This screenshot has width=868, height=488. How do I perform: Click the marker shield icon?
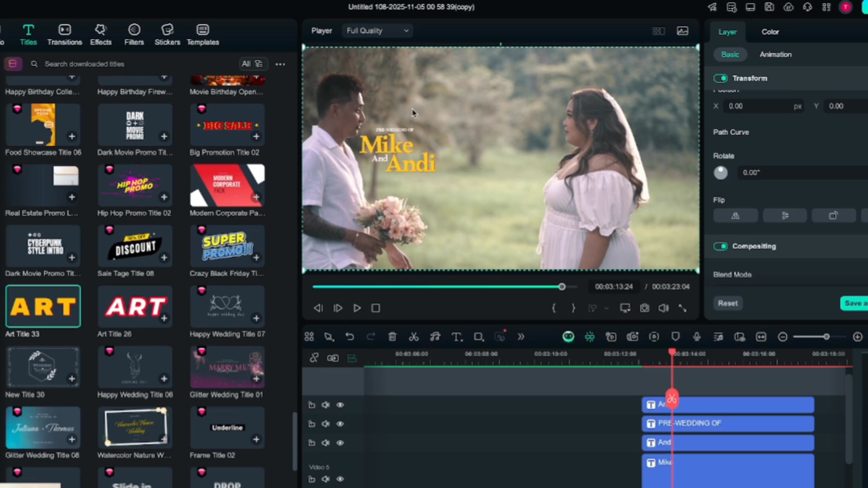(675, 337)
